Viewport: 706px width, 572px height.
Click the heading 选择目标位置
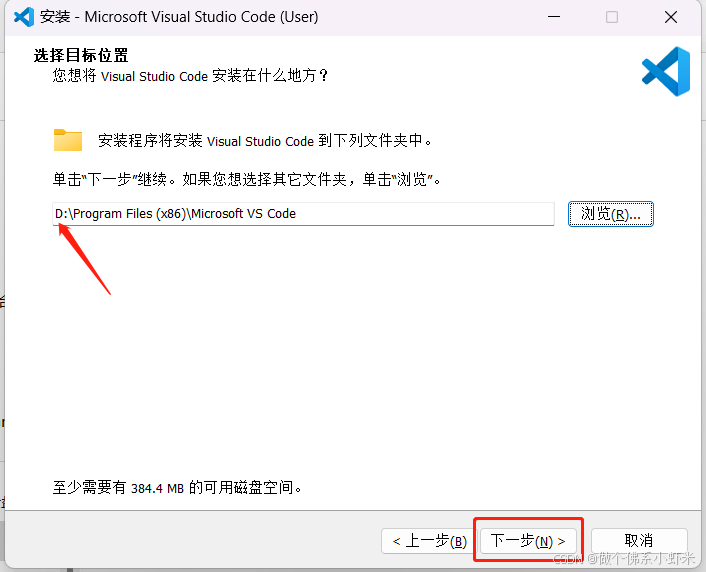pyautogui.click(x=81, y=55)
